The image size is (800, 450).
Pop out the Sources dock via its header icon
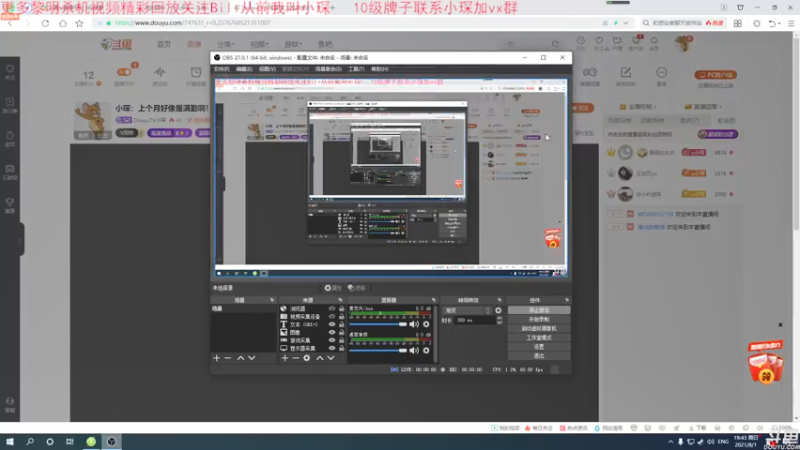pyautogui.click(x=340, y=300)
